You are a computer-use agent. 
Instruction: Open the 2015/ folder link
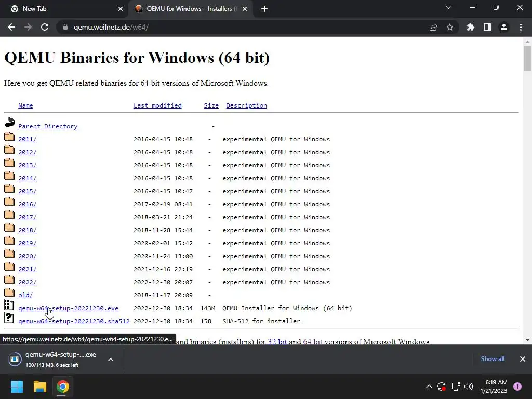[x=28, y=191]
